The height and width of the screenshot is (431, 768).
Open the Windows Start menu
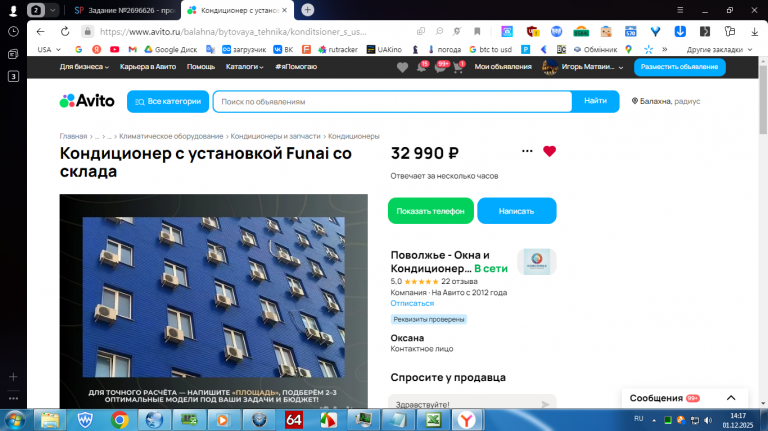coord(15,420)
